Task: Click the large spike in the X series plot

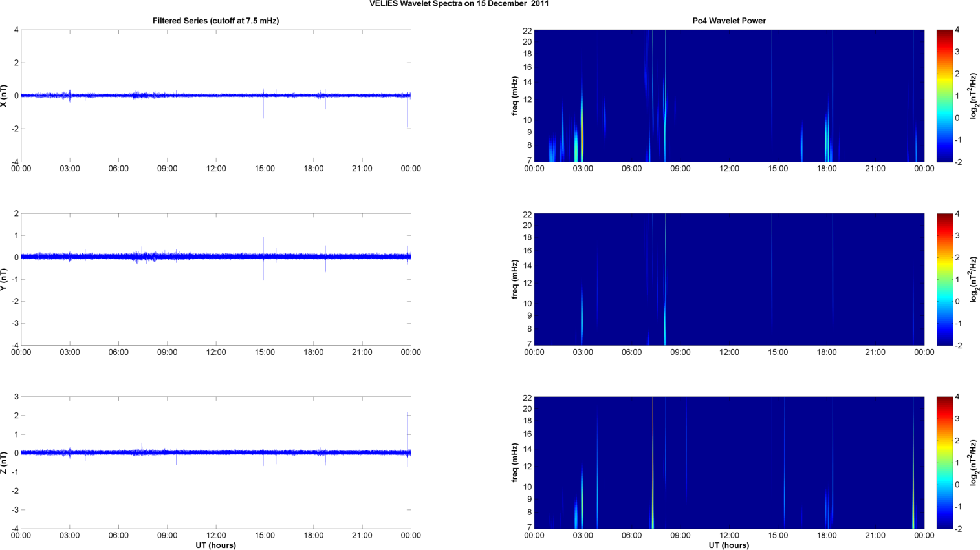Action: [x=142, y=65]
